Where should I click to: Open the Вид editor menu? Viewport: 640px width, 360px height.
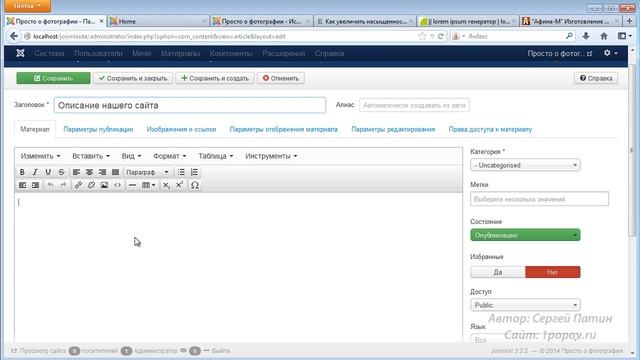[x=131, y=156]
